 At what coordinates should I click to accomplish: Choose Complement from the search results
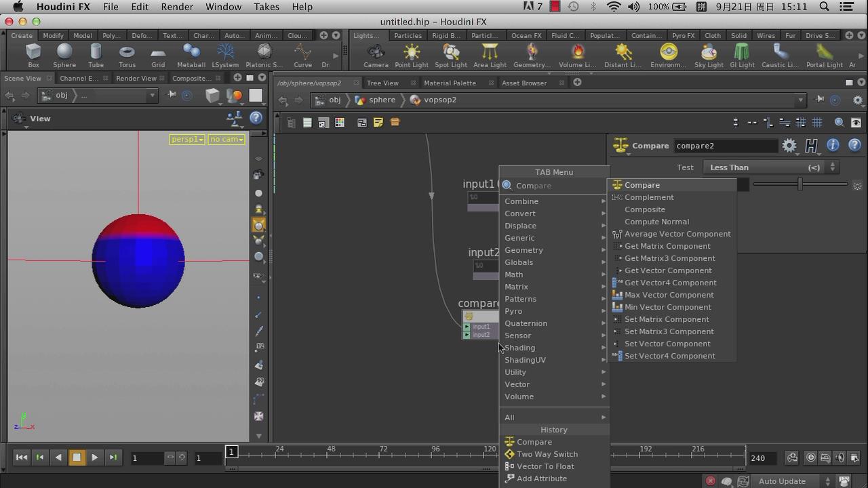671,197
